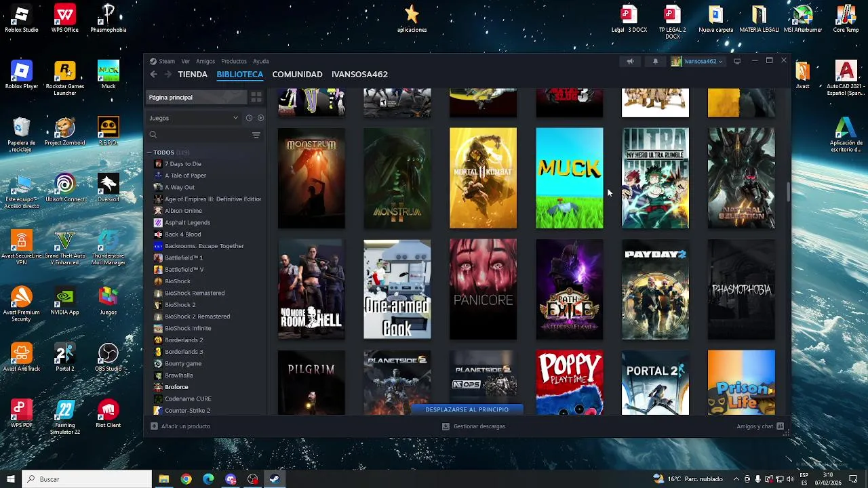Open Chrome from the taskbar
This screenshot has width=868, height=488.
[x=186, y=479]
